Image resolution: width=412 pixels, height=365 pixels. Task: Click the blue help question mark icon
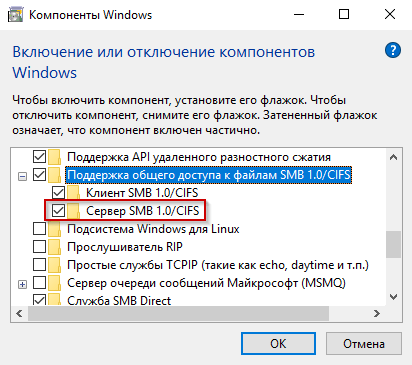pyautogui.click(x=393, y=50)
